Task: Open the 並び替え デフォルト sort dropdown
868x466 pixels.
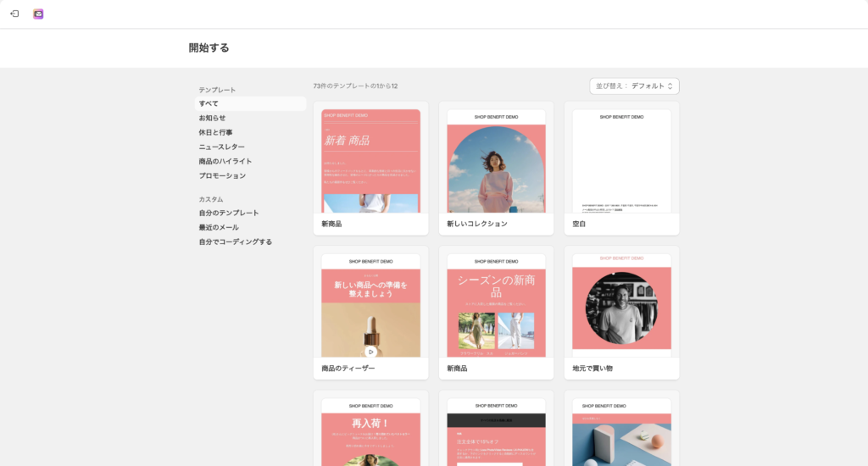Action: coord(634,86)
